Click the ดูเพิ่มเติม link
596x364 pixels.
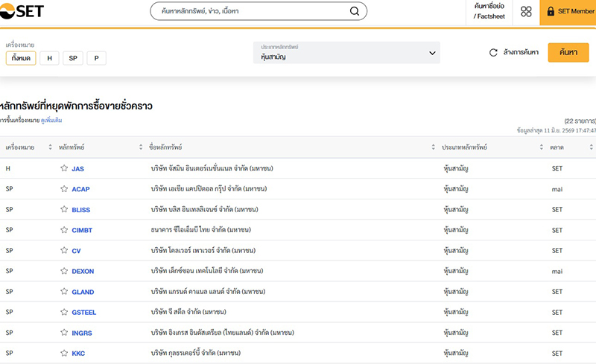[x=51, y=121]
